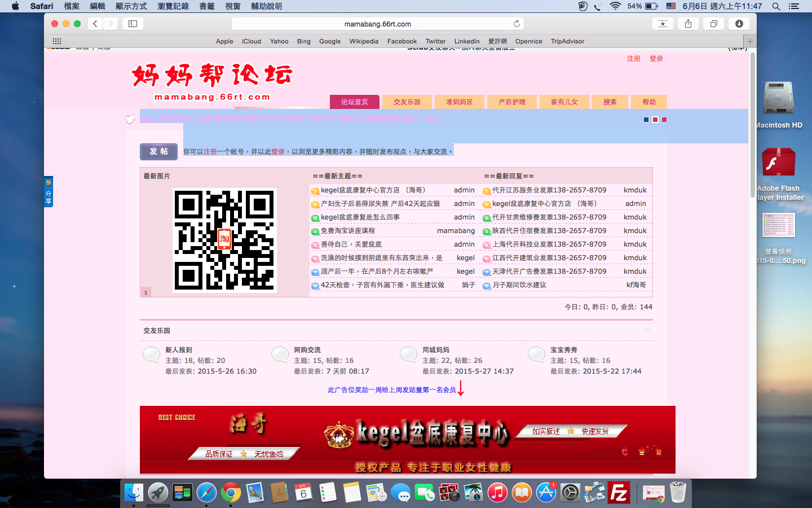Click the QR code image

[224, 240]
